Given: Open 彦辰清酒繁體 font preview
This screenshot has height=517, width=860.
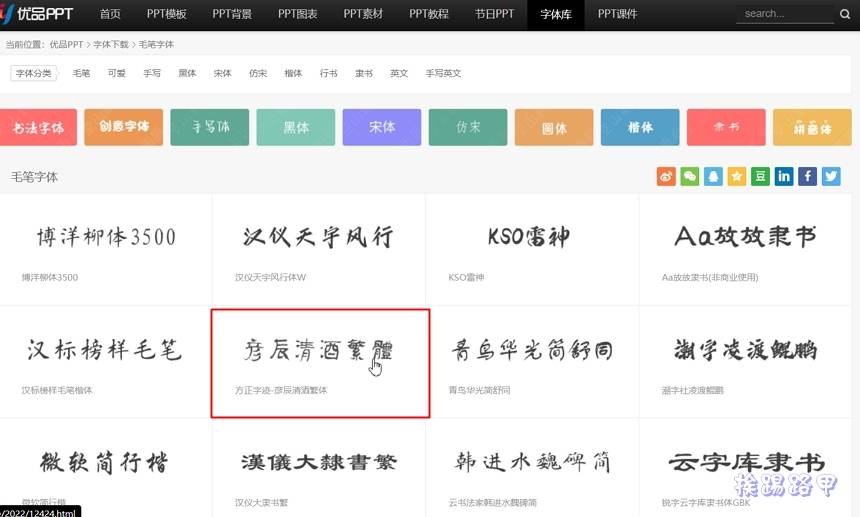Looking at the screenshot, I should tap(318, 350).
